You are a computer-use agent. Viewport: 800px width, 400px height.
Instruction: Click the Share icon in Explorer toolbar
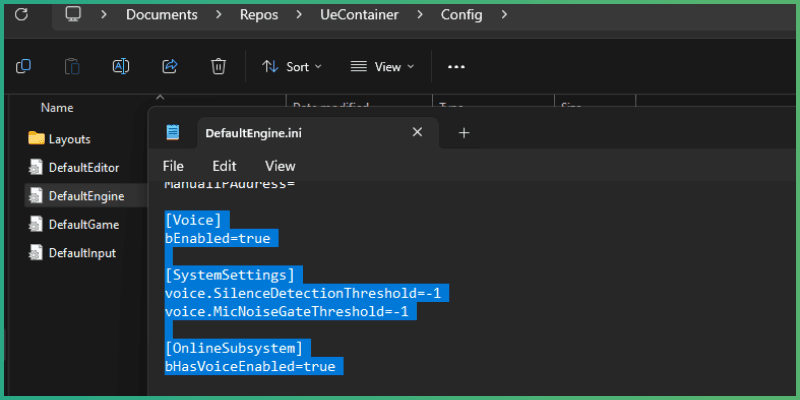coord(169,66)
